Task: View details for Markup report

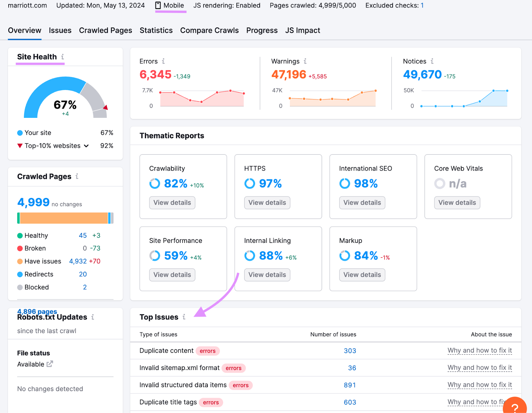Action: click(x=362, y=275)
